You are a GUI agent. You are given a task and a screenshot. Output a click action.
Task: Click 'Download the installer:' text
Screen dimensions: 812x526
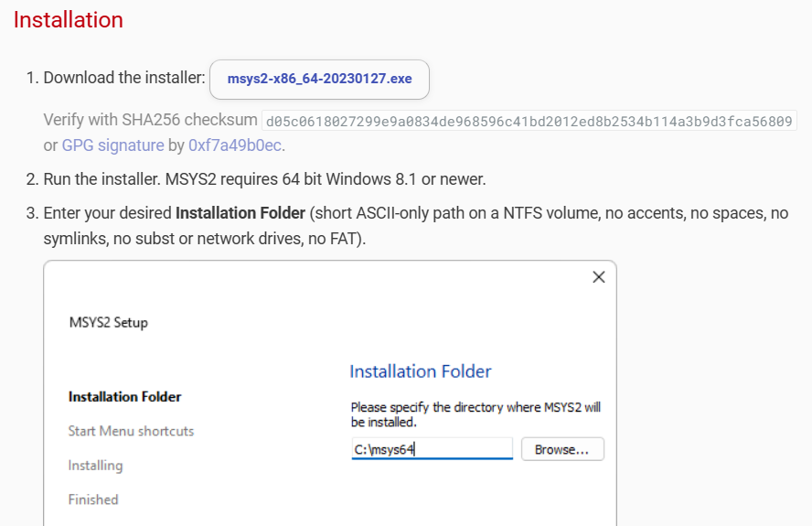tap(124, 78)
